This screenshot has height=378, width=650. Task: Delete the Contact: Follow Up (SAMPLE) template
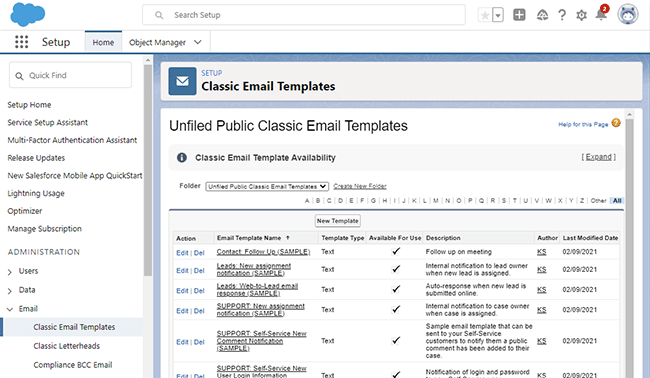pos(199,253)
